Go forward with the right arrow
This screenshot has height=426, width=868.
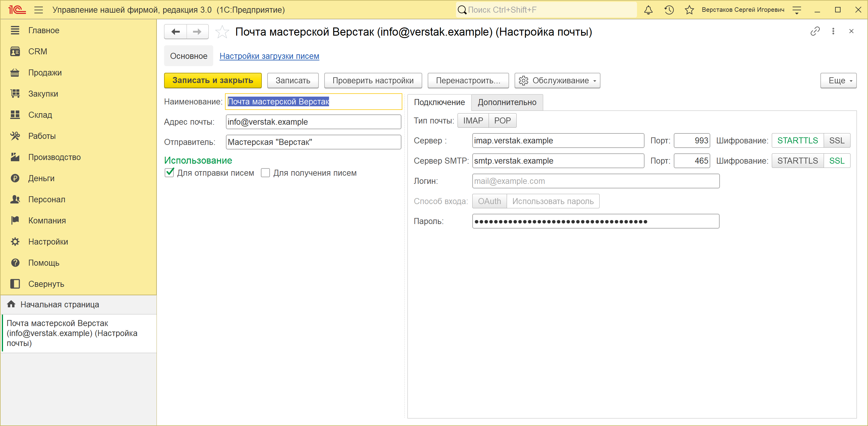pyautogui.click(x=198, y=32)
